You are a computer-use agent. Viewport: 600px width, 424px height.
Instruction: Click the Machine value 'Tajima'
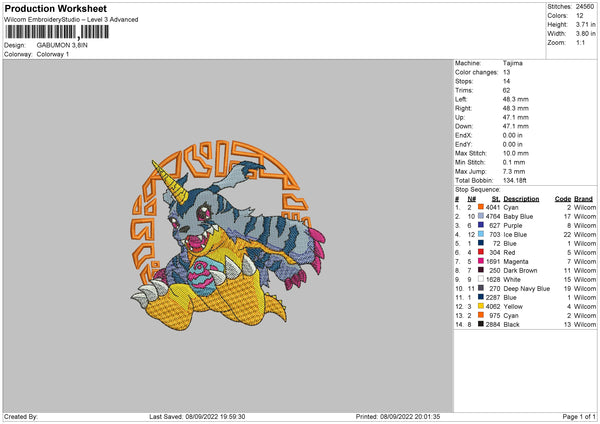[x=512, y=63]
